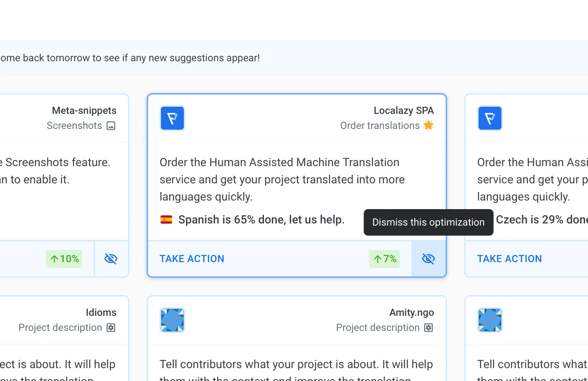
Task: Hide the Meta-snippets screenshots suggestion
Action: pyautogui.click(x=111, y=259)
